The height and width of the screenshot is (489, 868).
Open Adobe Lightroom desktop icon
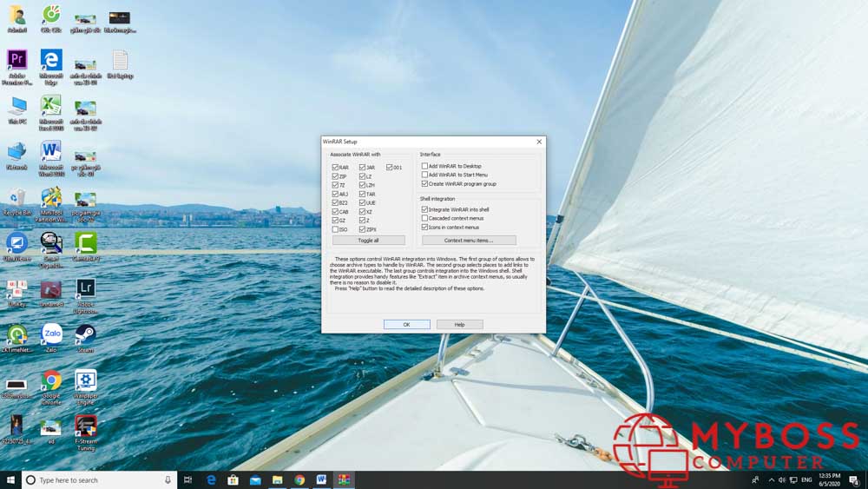click(85, 288)
